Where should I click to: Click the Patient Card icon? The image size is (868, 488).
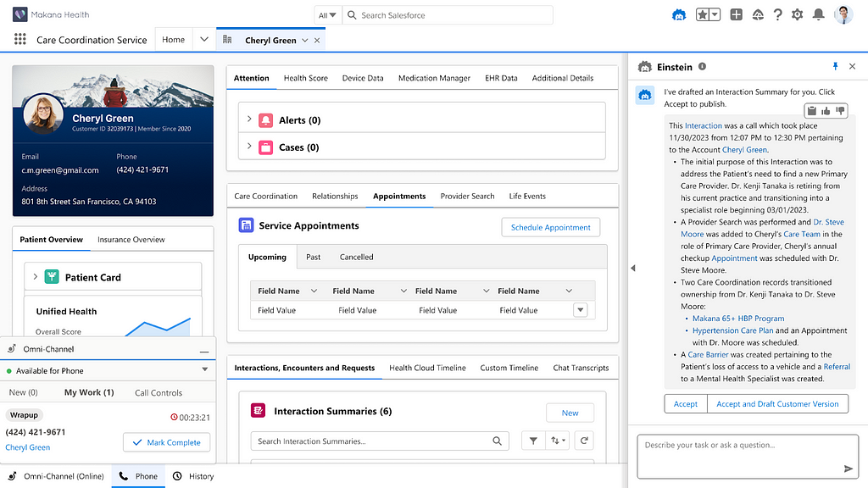pyautogui.click(x=52, y=277)
